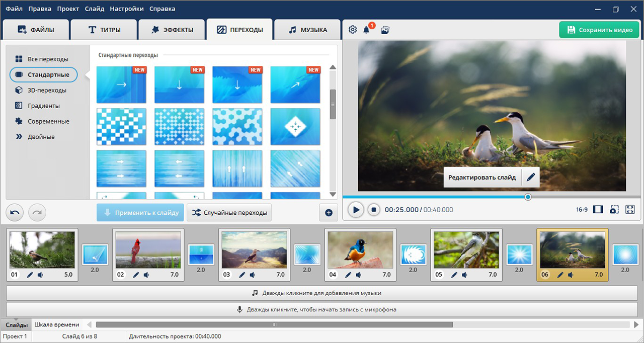644x343 pixels.
Task: Open the 16:9 aspect ratio selector
Action: click(582, 210)
